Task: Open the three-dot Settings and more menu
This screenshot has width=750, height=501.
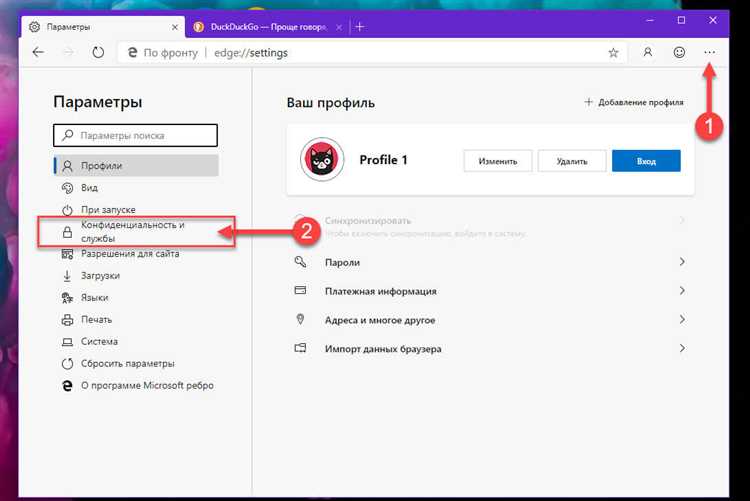Action: point(710,52)
